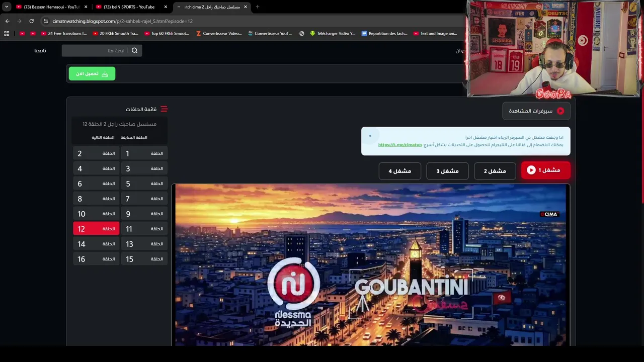Switch to the Bassem Hamraoui YouTube tab
The width and height of the screenshot is (644, 362).
52,7
